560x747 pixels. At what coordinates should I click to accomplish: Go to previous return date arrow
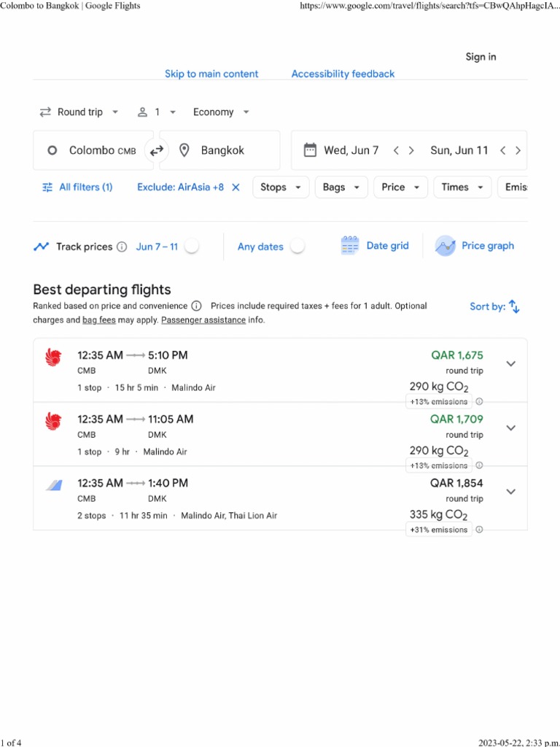coord(503,150)
